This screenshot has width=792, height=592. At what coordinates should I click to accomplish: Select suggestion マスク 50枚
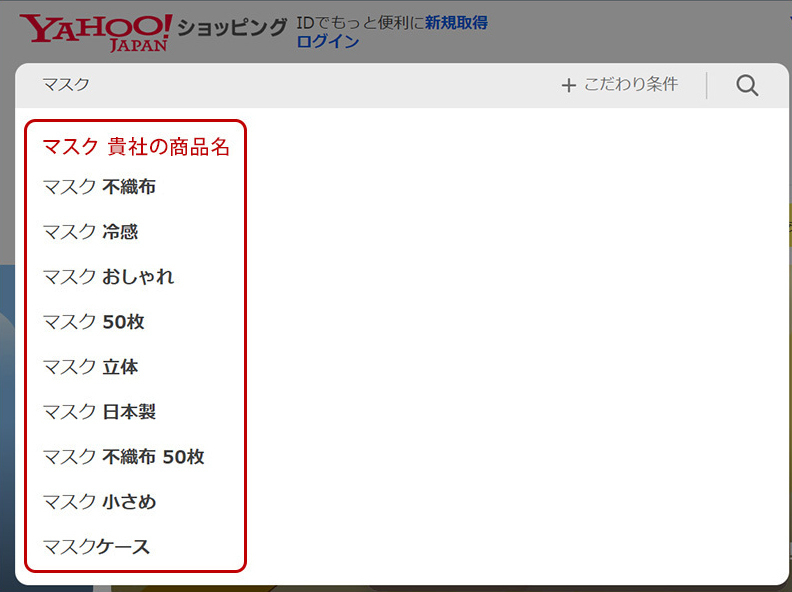(x=93, y=322)
